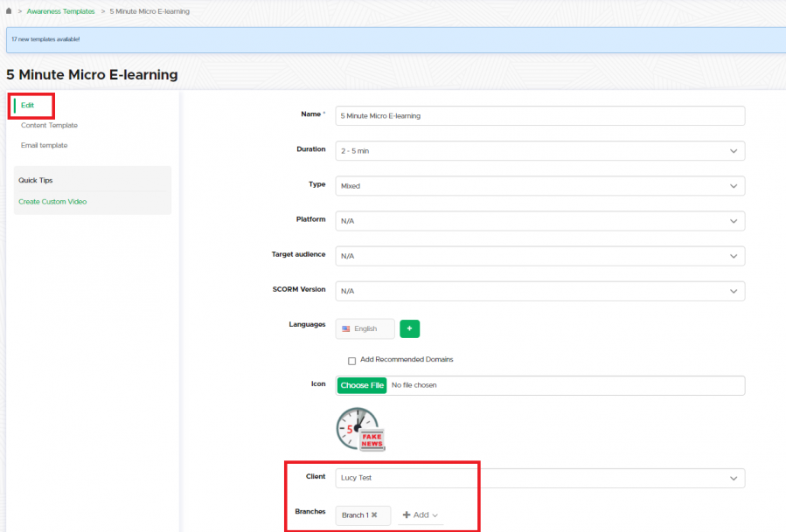The width and height of the screenshot is (786, 532).
Task: Click the green plus add language button
Action: point(410,328)
